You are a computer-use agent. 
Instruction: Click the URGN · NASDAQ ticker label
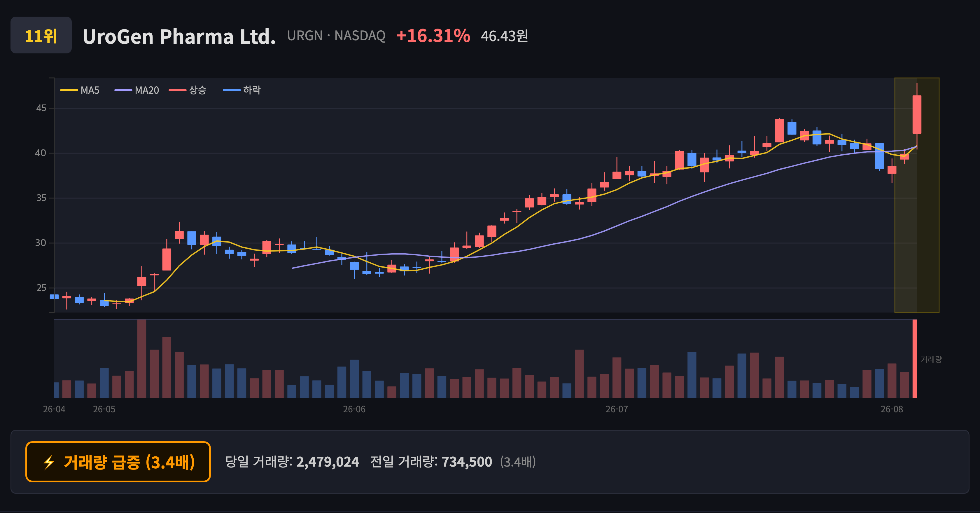pos(336,35)
